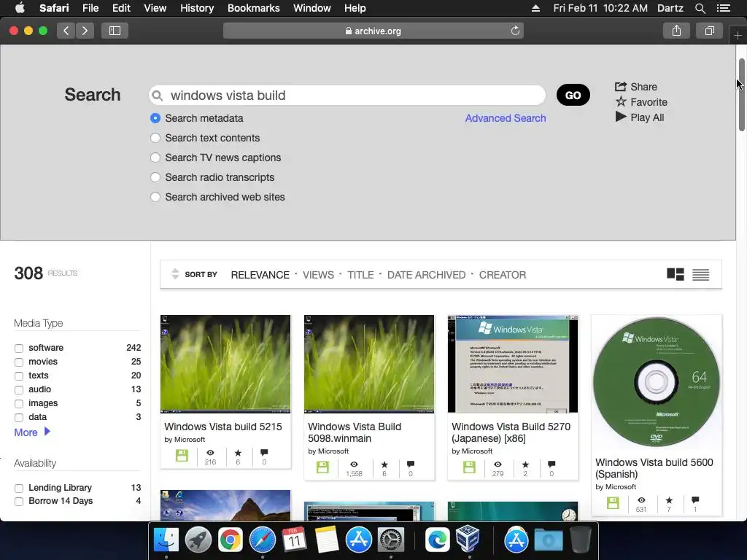Open the Apple menu
Screen dimensions: 747x560
click(20, 8)
